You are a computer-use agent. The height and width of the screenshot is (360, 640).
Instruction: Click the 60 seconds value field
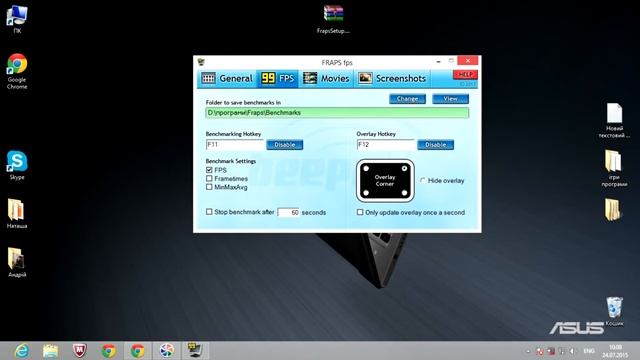[289, 212]
